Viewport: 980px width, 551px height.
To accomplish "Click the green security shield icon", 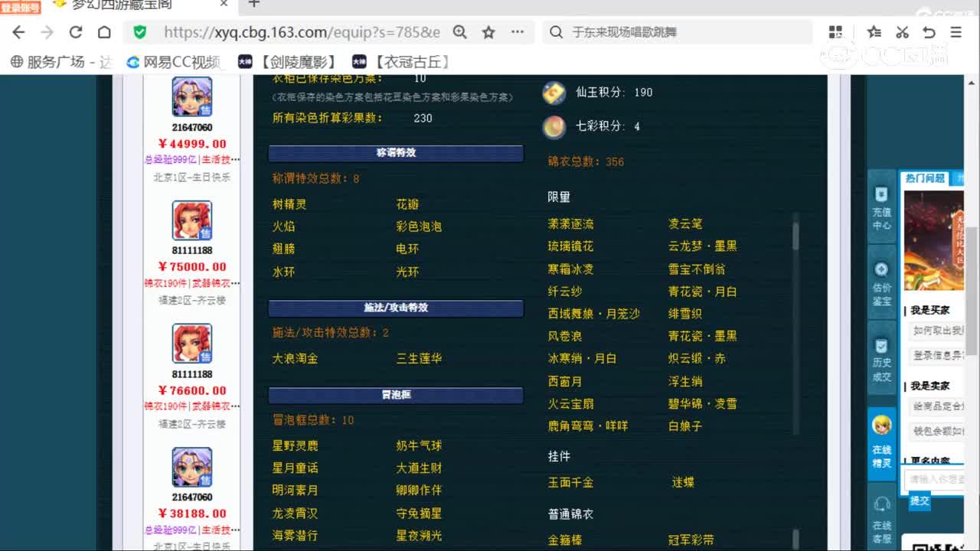I will tap(139, 32).
